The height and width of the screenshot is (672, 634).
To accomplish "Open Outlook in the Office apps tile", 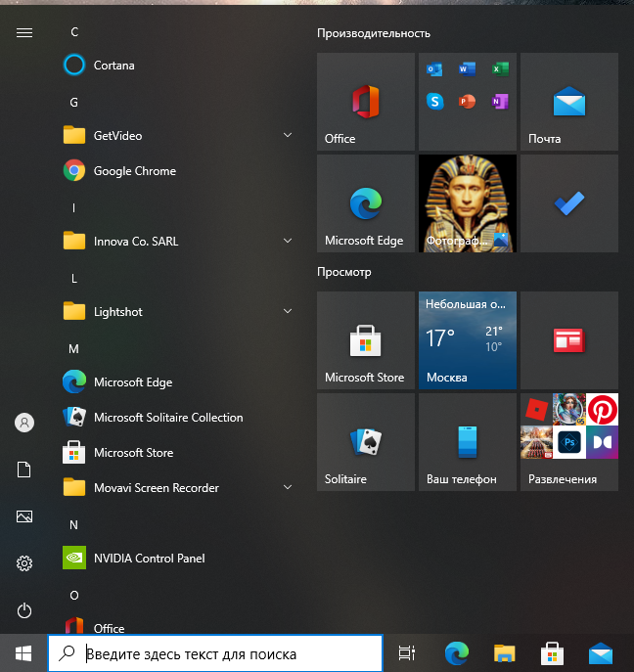I will [434, 69].
